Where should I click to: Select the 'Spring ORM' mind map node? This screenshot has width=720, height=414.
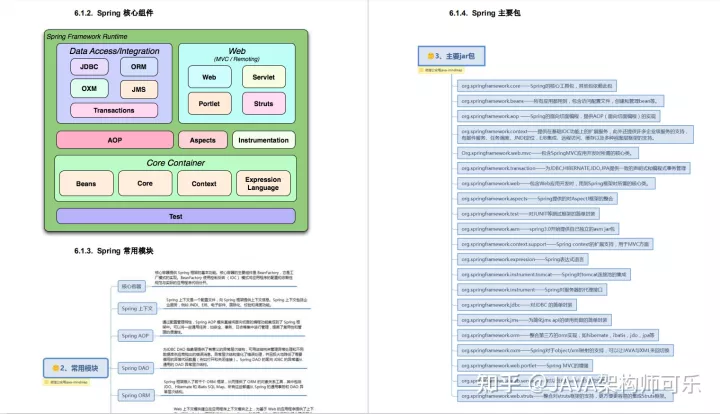click(x=136, y=395)
